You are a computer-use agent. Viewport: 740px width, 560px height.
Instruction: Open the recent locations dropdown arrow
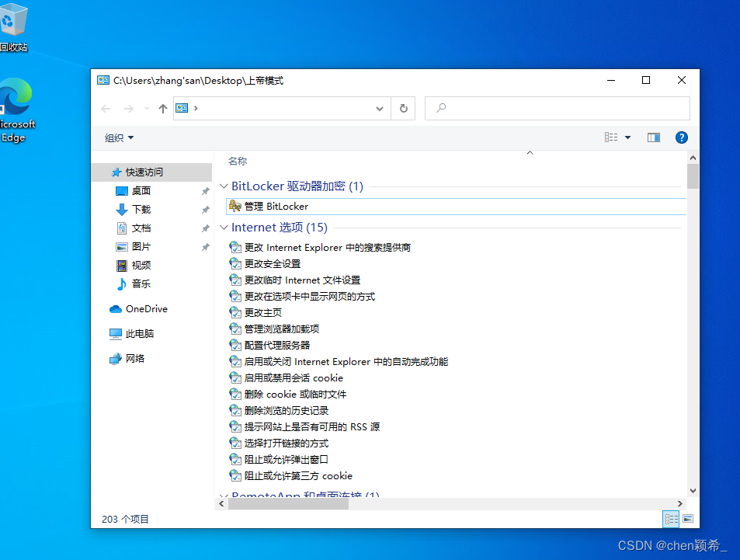(148, 109)
